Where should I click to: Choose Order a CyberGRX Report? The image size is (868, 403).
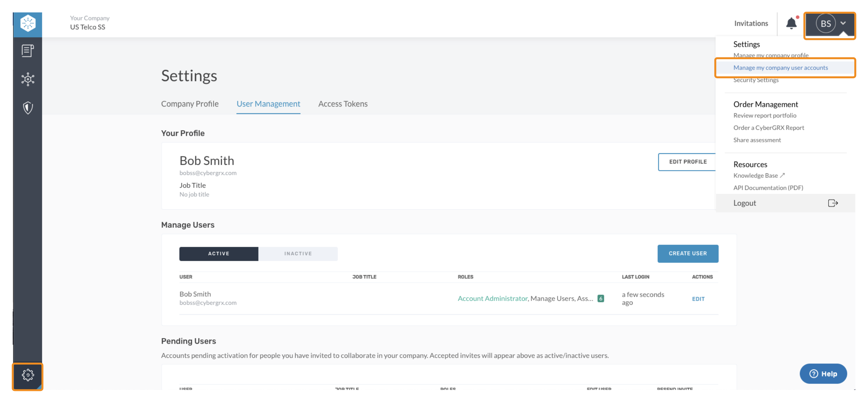point(769,127)
